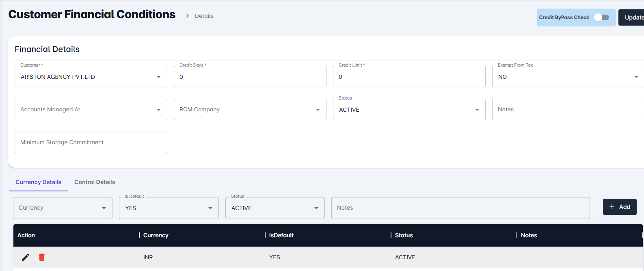The width and height of the screenshot is (644, 271).
Task: Select the Currency Details tab
Action: [x=38, y=182]
